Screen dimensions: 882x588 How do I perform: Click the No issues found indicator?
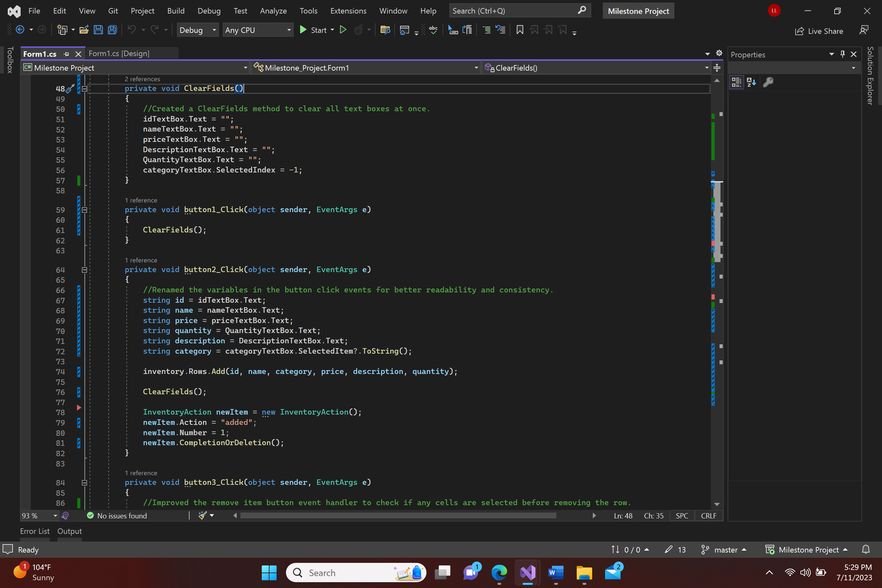point(117,515)
